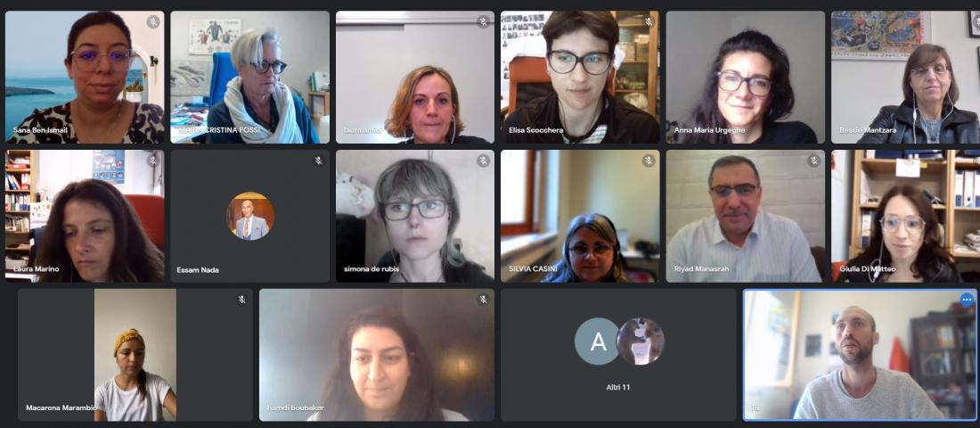The width and height of the screenshot is (980, 428).
Task: Select Anna Maria Urgeghe's video tile
Action: (x=745, y=78)
